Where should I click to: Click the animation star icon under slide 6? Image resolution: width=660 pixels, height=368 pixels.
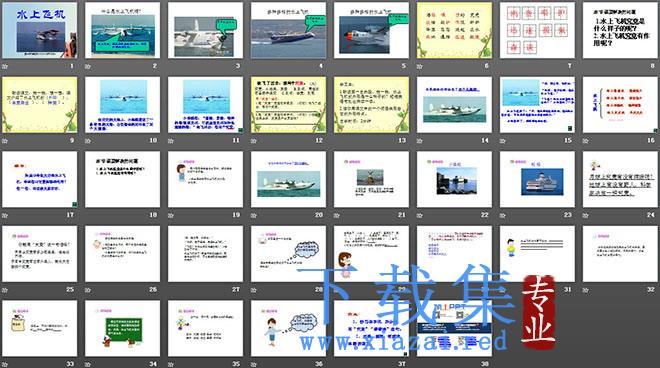pyautogui.click(x=419, y=67)
